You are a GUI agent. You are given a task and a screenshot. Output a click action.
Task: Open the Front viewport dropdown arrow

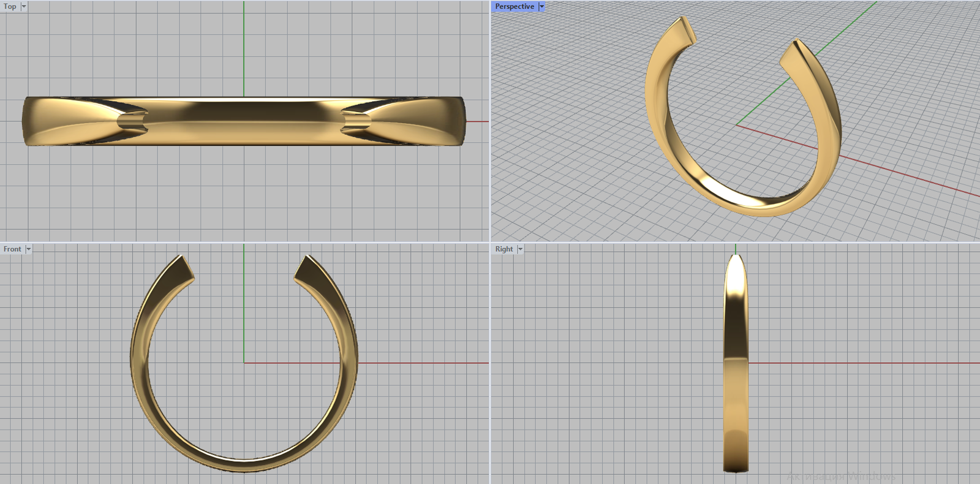click(x=28, y=249)
